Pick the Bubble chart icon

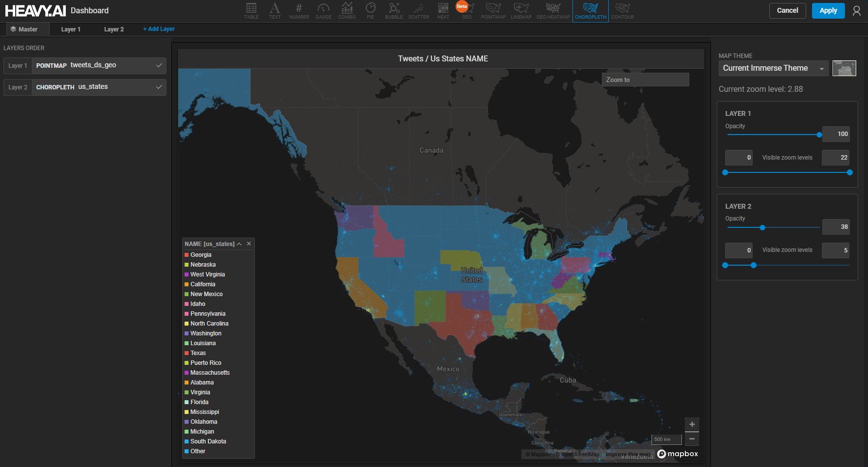[394, 10]
